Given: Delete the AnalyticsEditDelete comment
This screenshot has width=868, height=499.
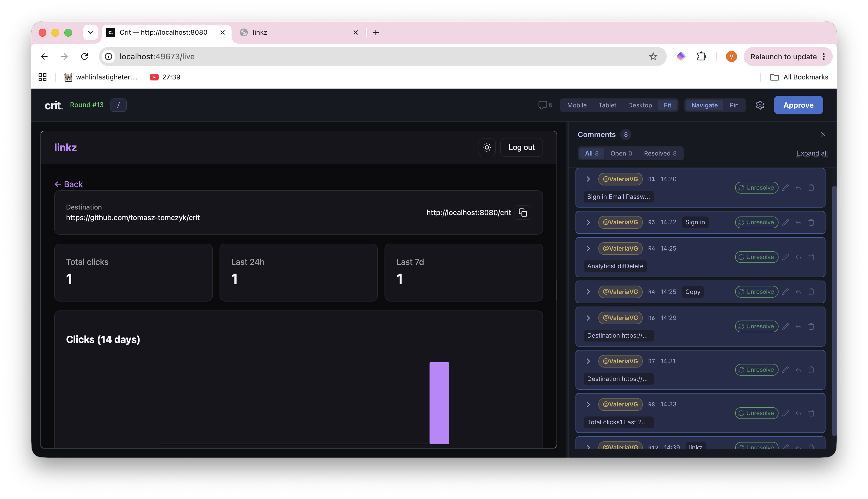Looking at the screenshot, I should [x=811, y=257].
